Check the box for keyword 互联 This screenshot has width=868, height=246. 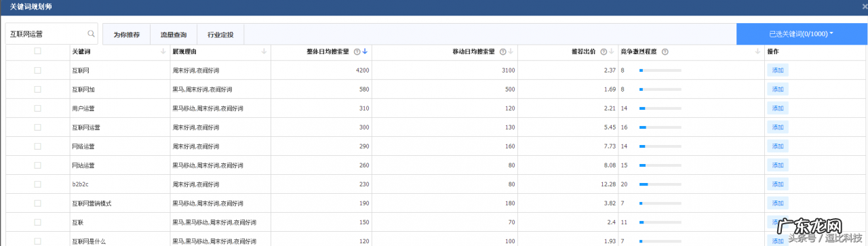(x=37, y=222)
